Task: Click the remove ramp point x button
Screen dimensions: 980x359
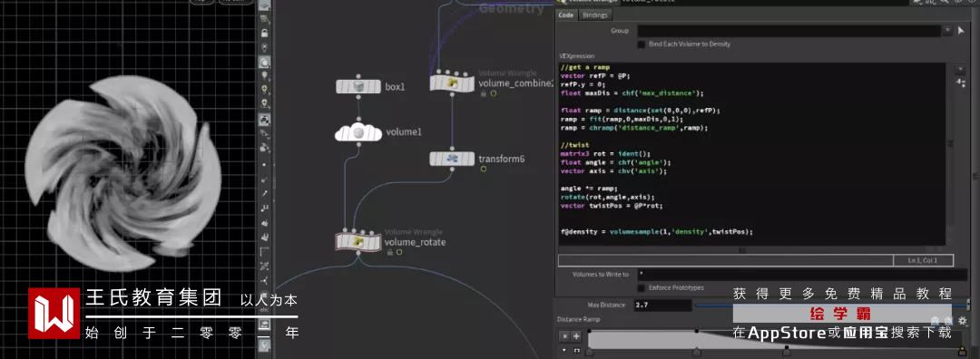Action: click(564, 336)
